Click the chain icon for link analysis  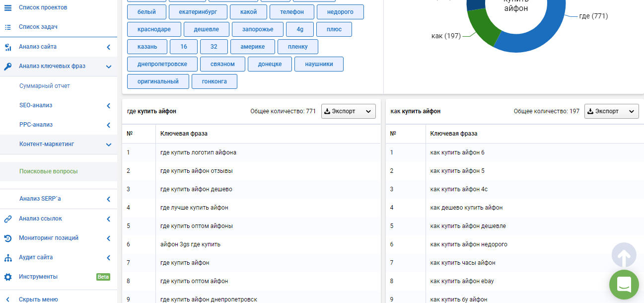pos(7,219)
